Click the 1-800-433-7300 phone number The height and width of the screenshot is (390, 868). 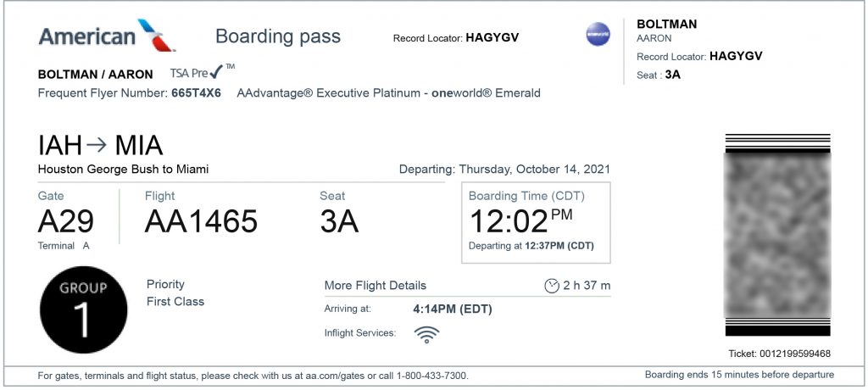click(430, 376)
